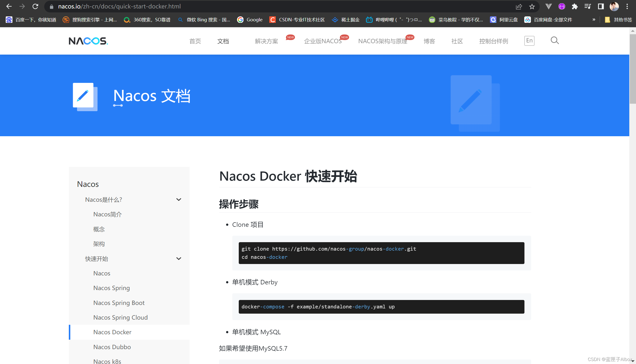The image size is (636, 364).
Task: Open the 哔哩哔哩 bookmark
Action: pyautogui.click(x=394, y=20)
